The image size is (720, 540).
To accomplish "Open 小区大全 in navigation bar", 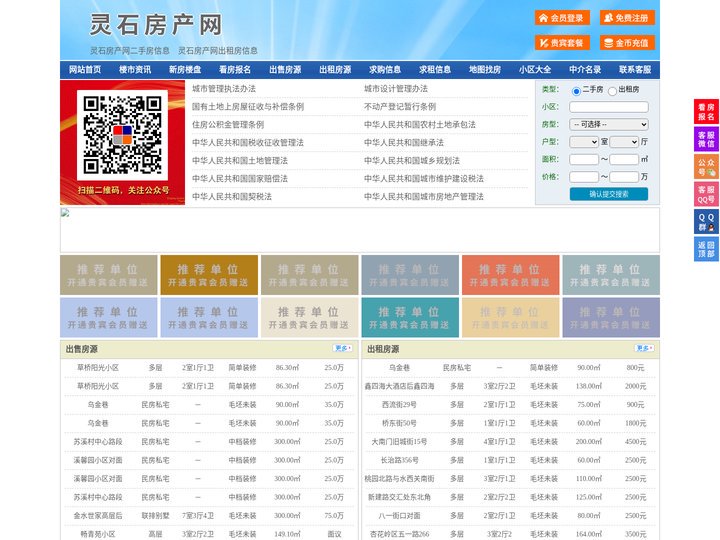I will tap(535, 70).
